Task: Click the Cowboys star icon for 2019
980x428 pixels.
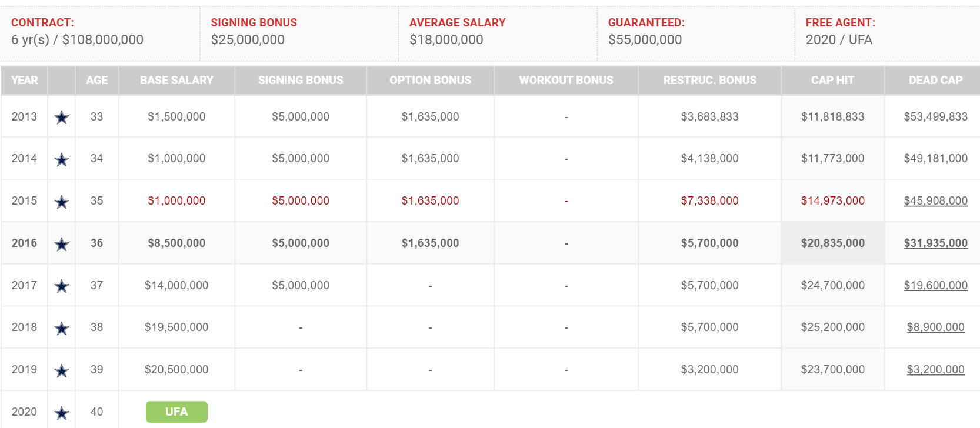Action: (62, 370)
